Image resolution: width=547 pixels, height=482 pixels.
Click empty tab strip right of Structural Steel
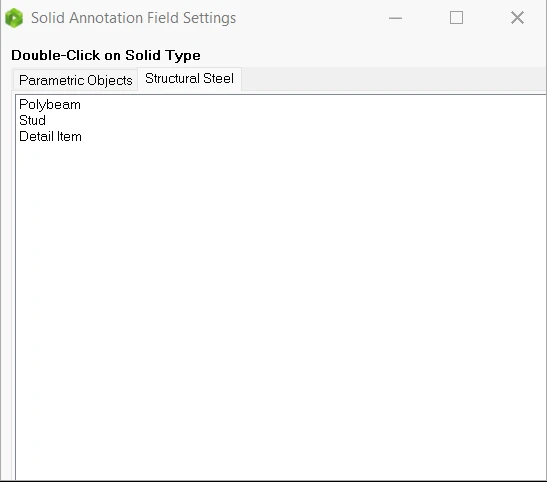[394, 80]
